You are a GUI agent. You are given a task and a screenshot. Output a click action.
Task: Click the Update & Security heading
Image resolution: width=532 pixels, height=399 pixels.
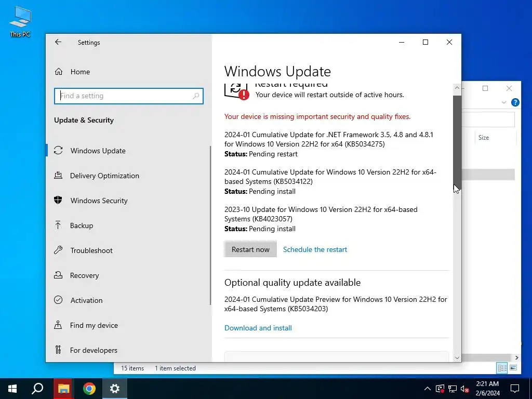pos(84,120)
